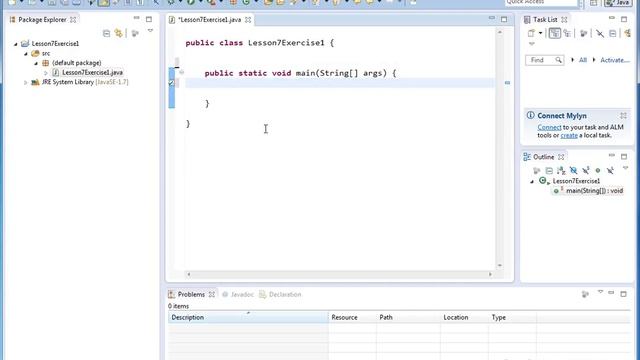Toggle Hide Non-Public Members in Outline
This screenshot has height=360, width=640.
pos(598,170)
